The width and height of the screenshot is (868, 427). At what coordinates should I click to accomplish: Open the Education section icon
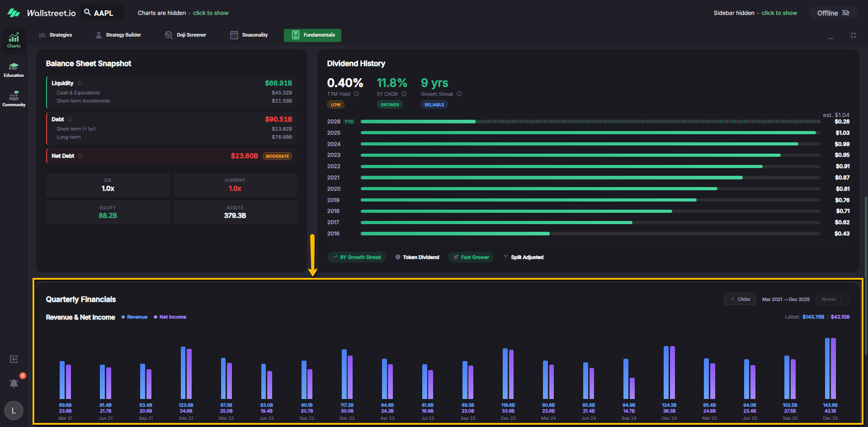click(14, 70)
